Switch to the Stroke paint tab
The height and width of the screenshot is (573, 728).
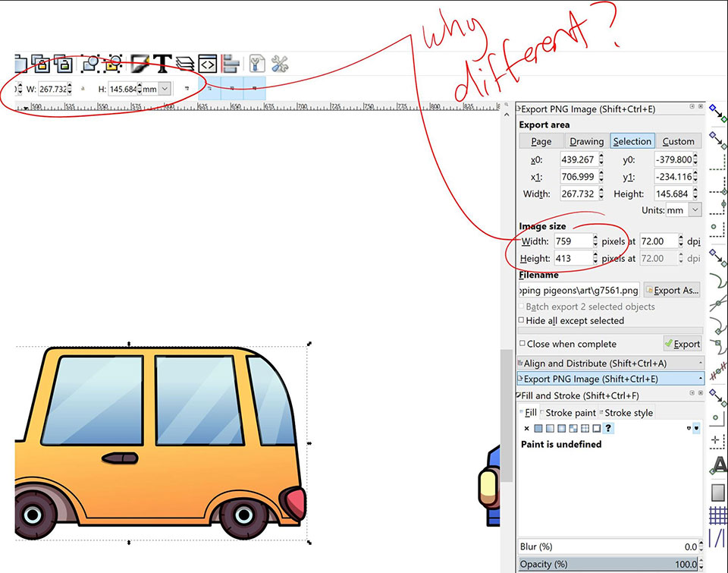point(570,413)
